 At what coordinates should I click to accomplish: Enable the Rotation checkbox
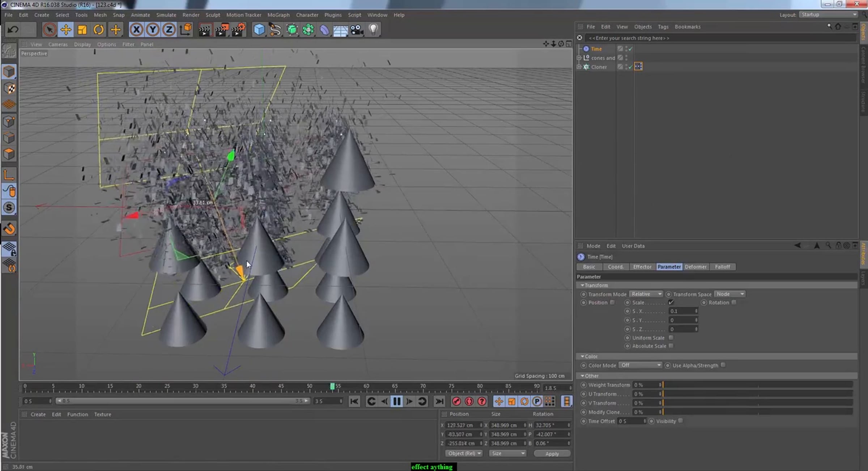[734, 302]
